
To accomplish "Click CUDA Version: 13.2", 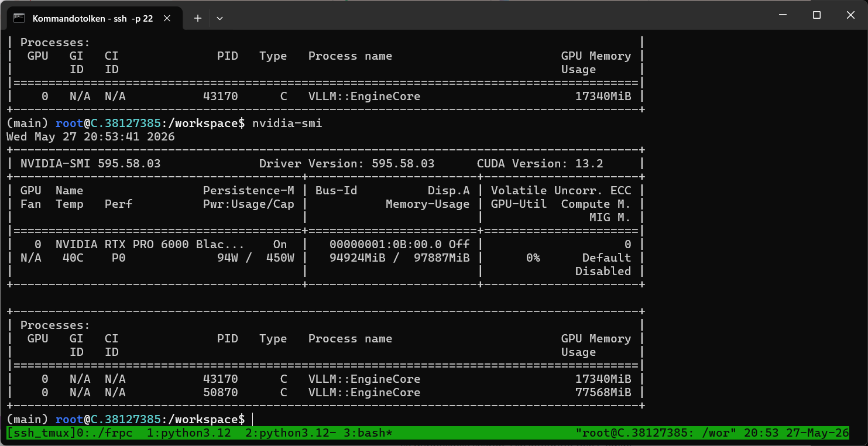I will tap(540, 164).
